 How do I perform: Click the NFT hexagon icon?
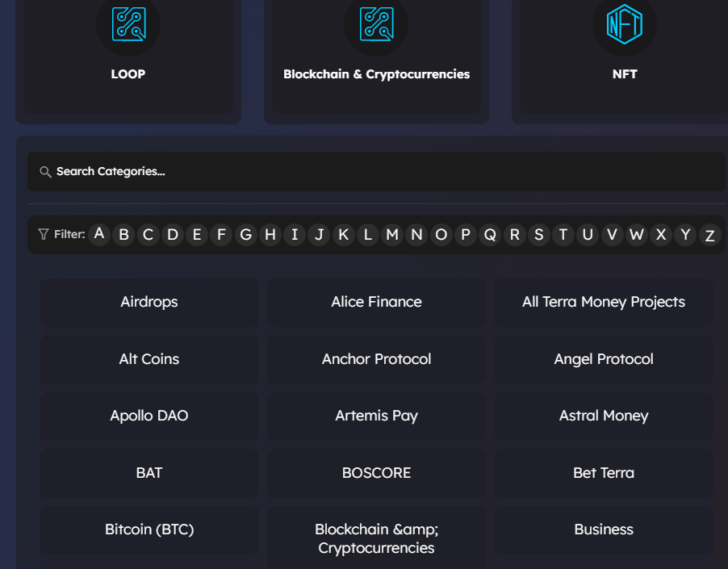625,24
